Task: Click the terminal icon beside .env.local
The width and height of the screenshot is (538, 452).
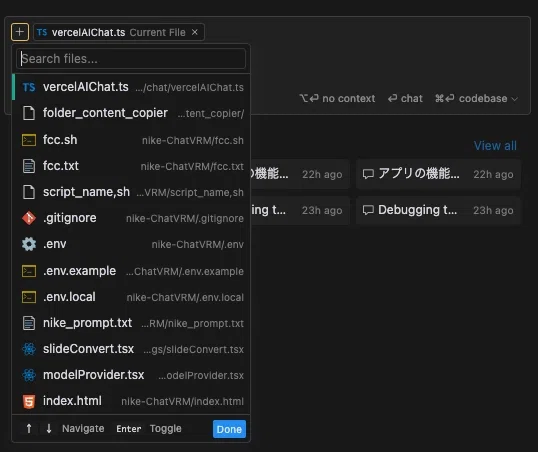Action: pos(29,297)
